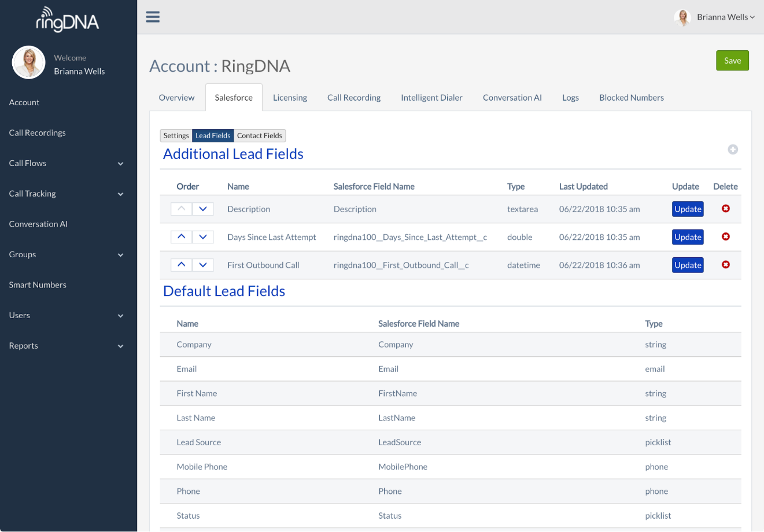The height and width of the screenshot is (532, 764).
Task: Delete the First Outbound Call field
Action: (x=725, y=265)
